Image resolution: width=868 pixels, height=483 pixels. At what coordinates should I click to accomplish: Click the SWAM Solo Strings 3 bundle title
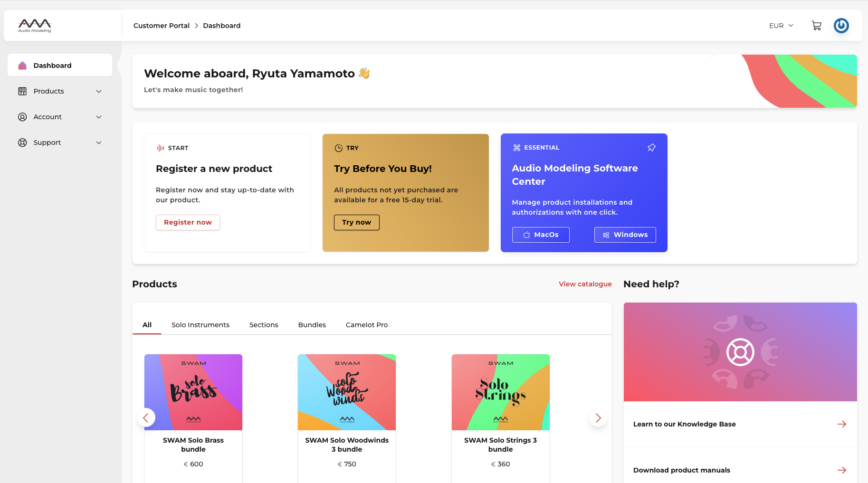tap(501, 445)
